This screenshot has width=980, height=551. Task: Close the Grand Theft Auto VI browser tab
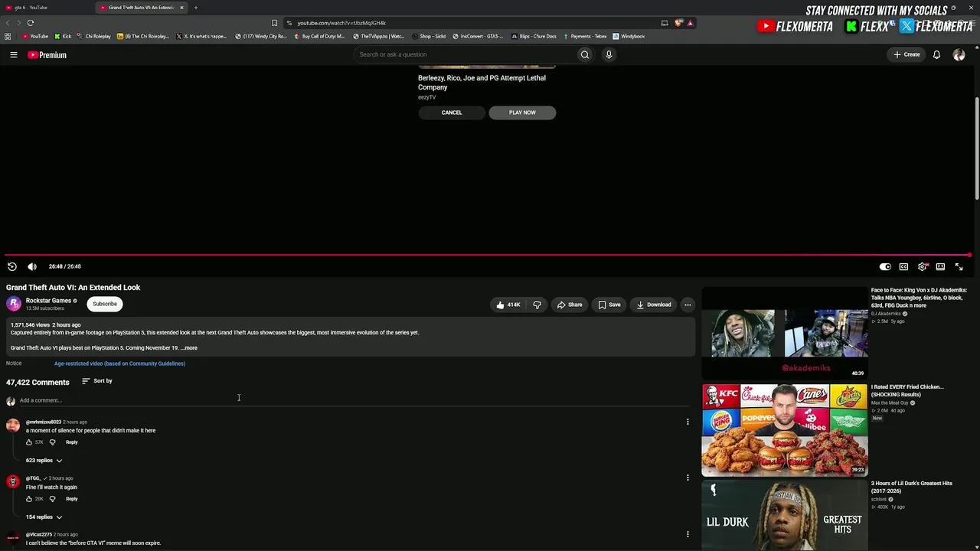point(181,8)
